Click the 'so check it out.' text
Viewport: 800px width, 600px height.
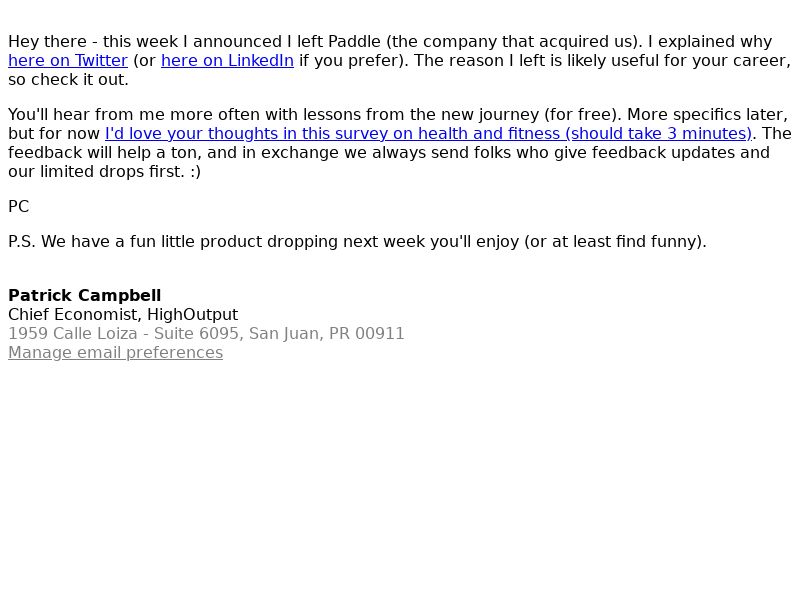tap(68, 80)
